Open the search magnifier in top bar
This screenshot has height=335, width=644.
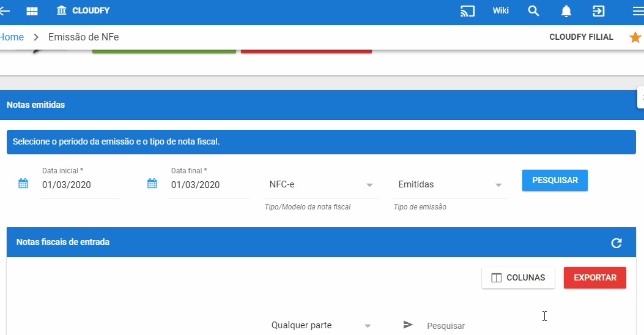pyautogui.click(x=533, y=11)
